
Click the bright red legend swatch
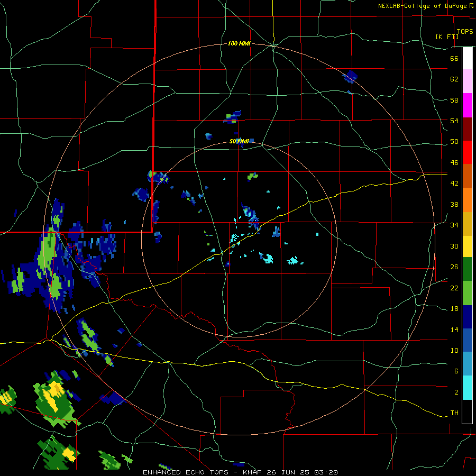coord(467,152)
